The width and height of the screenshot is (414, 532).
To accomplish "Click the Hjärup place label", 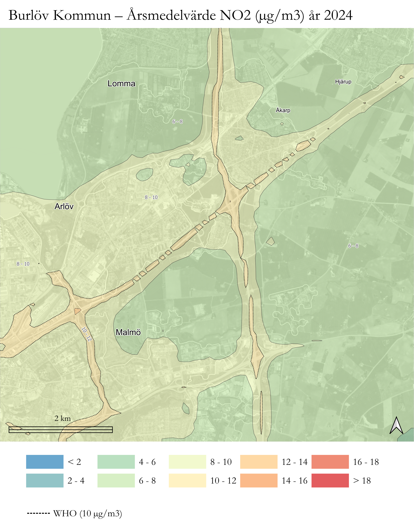I will pyautogui.click(x=343, y=82).
